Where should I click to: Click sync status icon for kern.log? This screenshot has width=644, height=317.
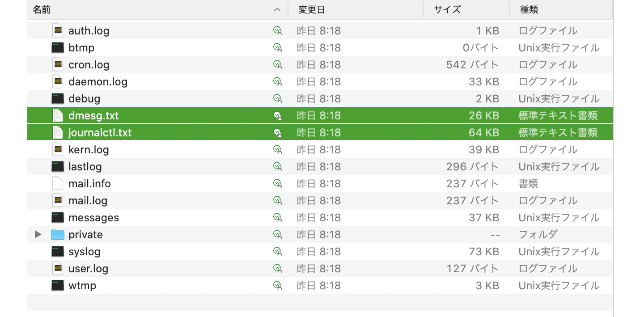click(x=278, y=150)
